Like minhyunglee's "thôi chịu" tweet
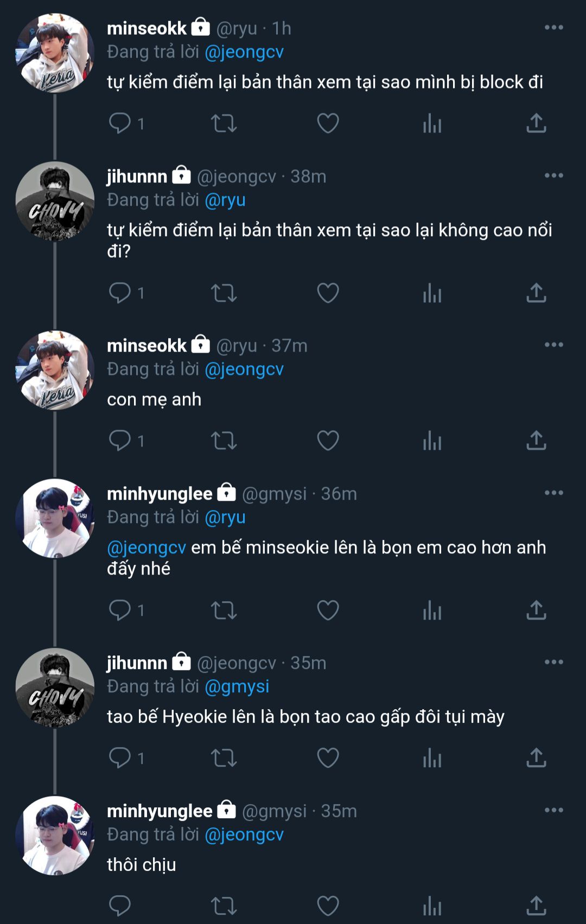Image resolution: width=586 pixels, height=924 pixels. pos(328,906)
